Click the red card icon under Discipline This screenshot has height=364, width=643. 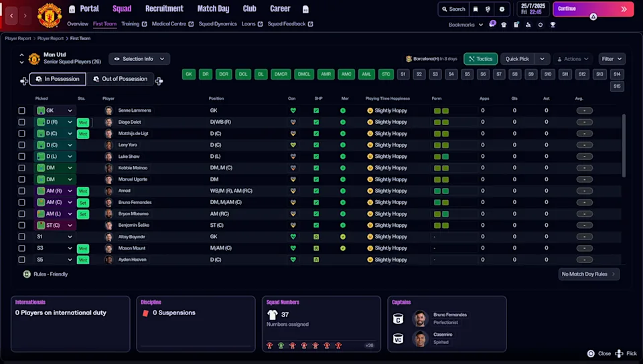(x=145, y=313)
